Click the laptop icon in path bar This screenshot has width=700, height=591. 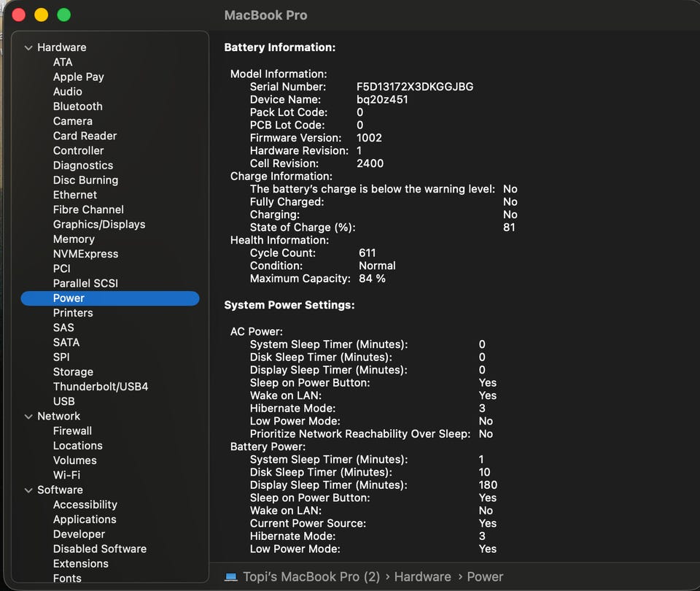coord(231,576)
